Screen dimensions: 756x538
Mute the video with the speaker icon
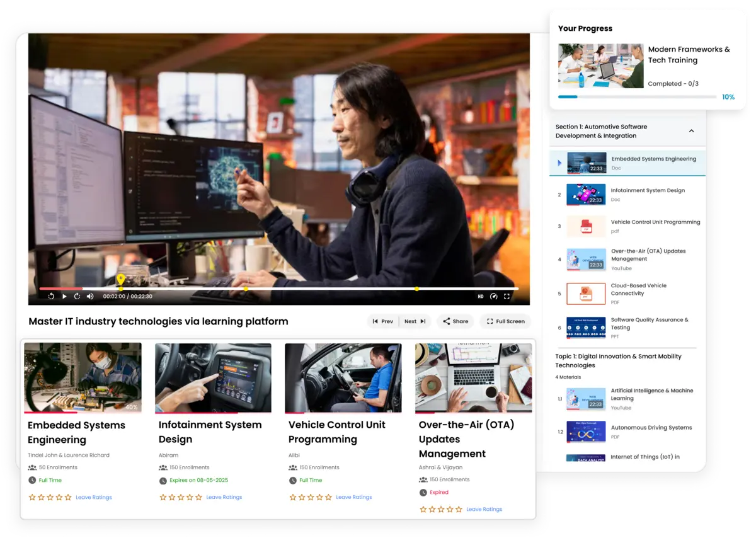coord(90,296)
